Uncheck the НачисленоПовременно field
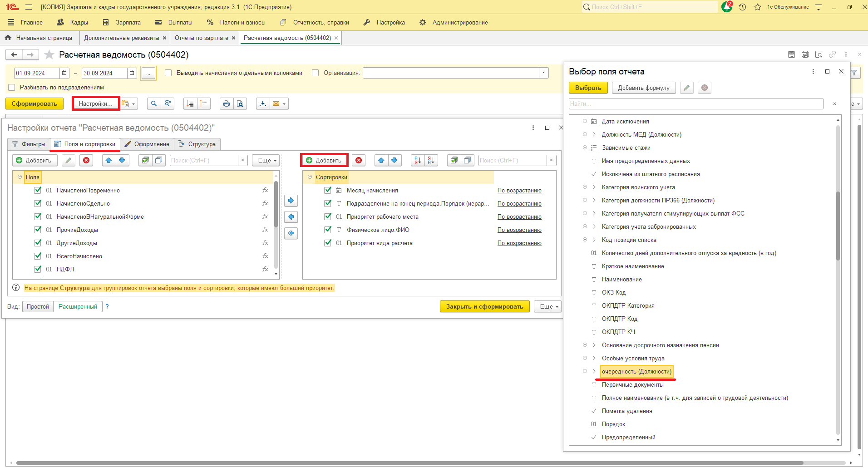868x472 pixels. coord(38,191)
